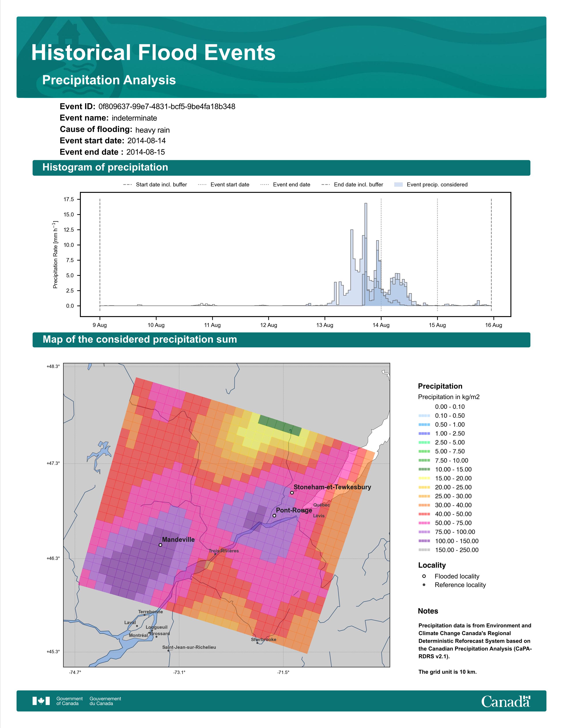Click the -71.5° longitude label

point(283,672)
